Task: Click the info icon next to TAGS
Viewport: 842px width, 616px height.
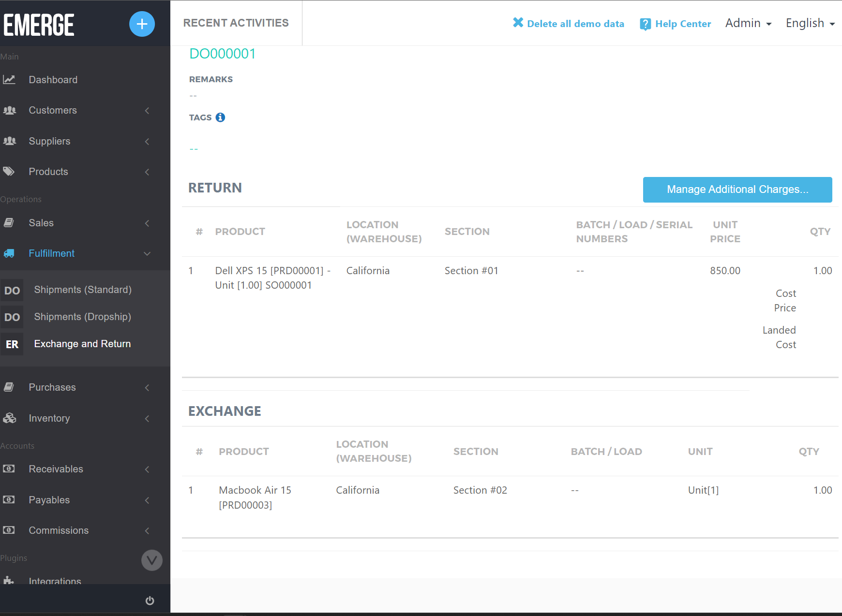Action: tap(220, 117)
